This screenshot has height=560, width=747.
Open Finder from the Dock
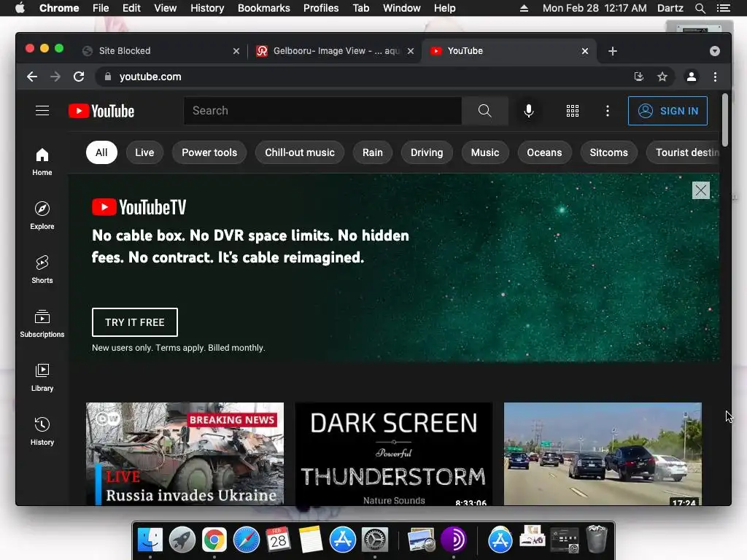pos(150,540)
